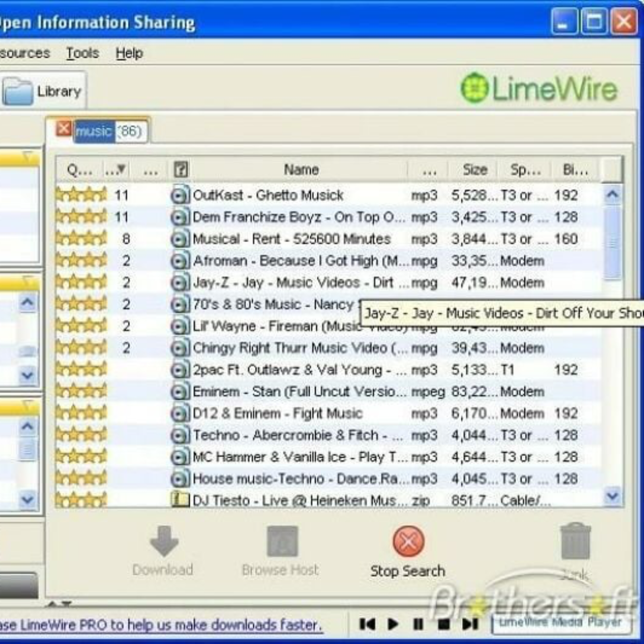Click file icon of D12 & Eminem row
The image size is (644, 644).
(x=180, y=413)
